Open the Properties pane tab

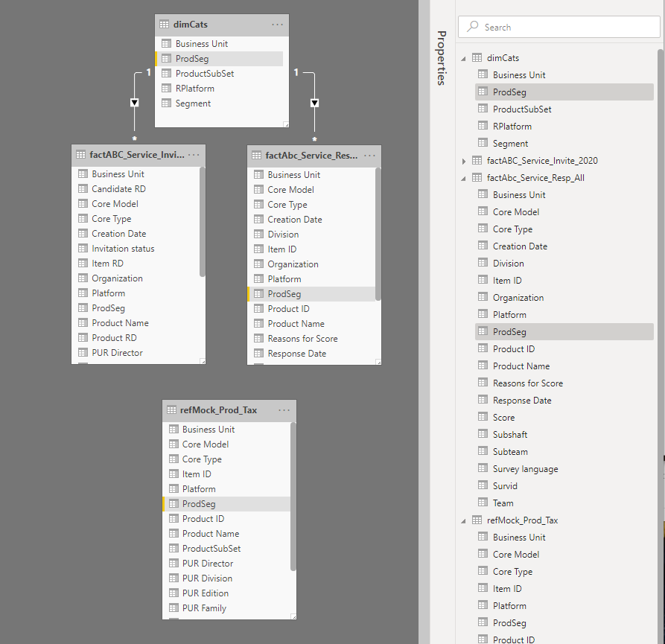441,58
